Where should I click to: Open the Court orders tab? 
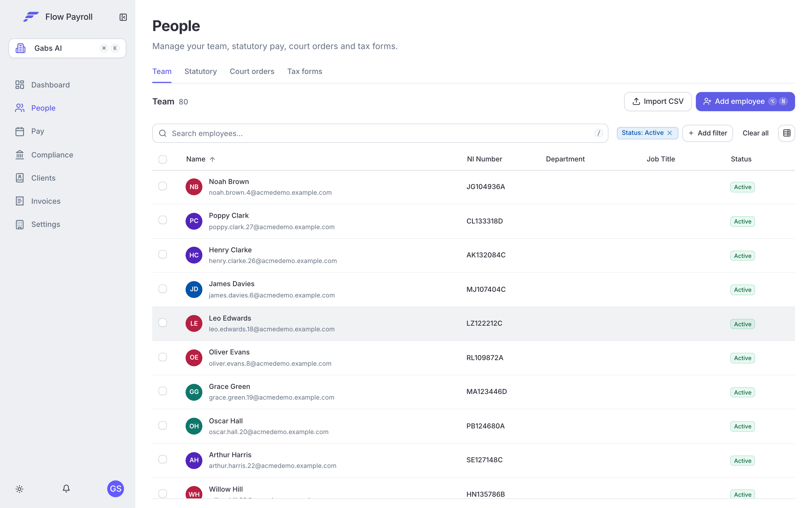(252, 71)
